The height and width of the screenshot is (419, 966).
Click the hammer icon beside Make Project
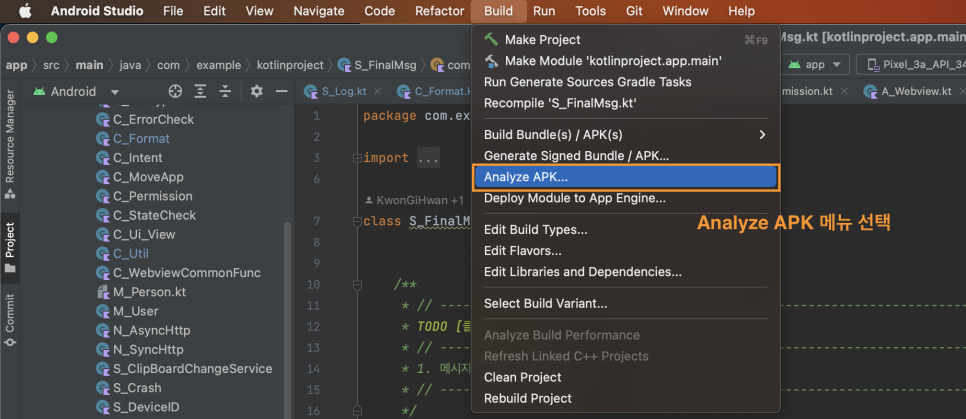[x=491, y=39]
